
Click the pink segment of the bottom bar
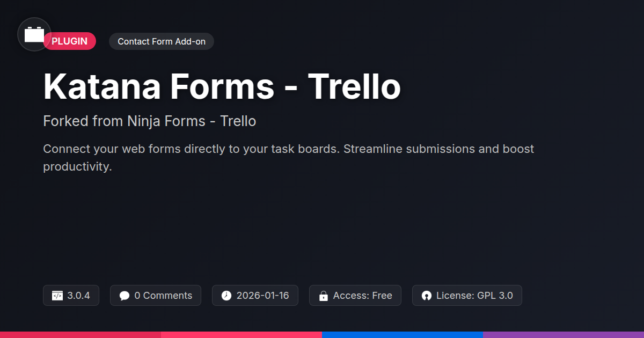(241, 334)
